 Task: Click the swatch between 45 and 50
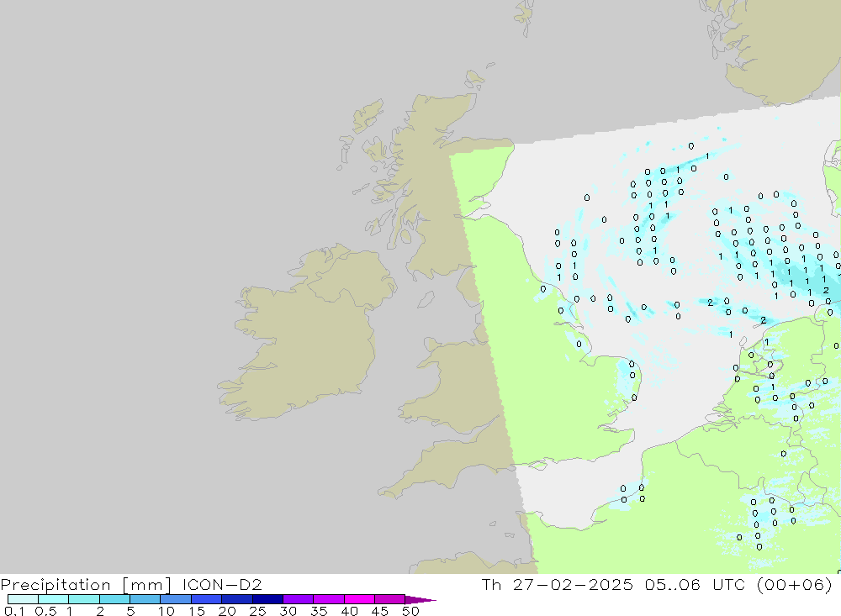(390, 599)
